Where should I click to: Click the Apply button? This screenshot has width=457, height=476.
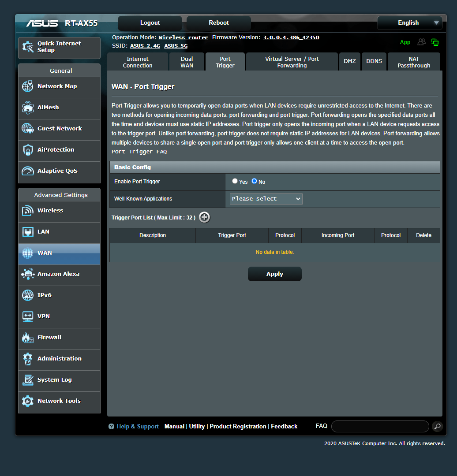pos(275,274)
